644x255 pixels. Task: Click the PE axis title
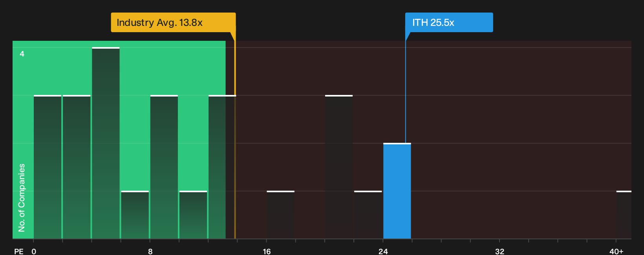19,251
